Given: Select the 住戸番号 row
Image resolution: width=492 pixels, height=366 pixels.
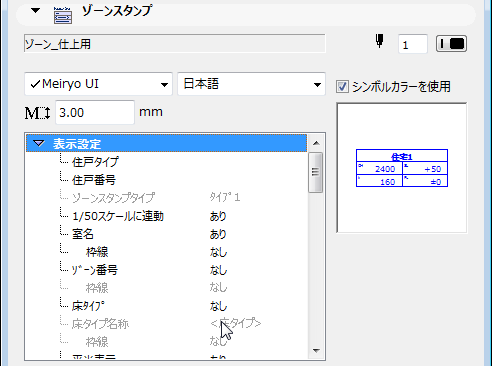Looking at the screenshot, I should (166, 180).
